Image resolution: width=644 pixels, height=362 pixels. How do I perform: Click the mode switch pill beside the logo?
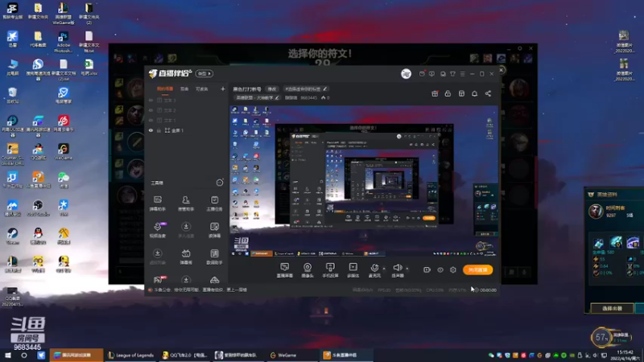click(x=204, y=73)
